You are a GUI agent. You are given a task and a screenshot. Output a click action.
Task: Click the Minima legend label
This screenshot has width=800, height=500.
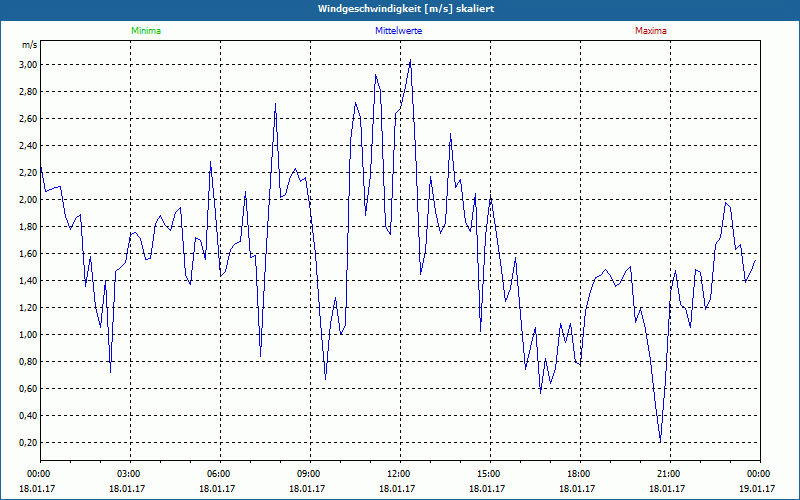tap(146, 31)
